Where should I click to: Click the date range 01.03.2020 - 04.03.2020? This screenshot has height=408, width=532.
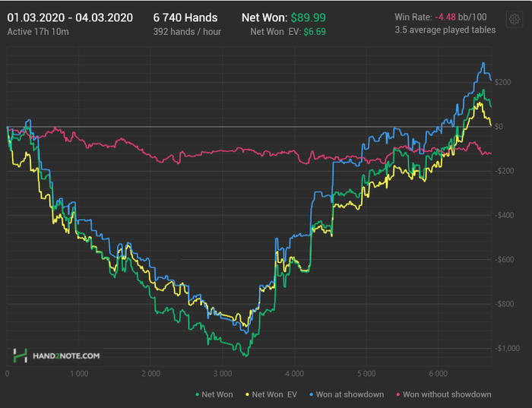(x=70, y=17)
